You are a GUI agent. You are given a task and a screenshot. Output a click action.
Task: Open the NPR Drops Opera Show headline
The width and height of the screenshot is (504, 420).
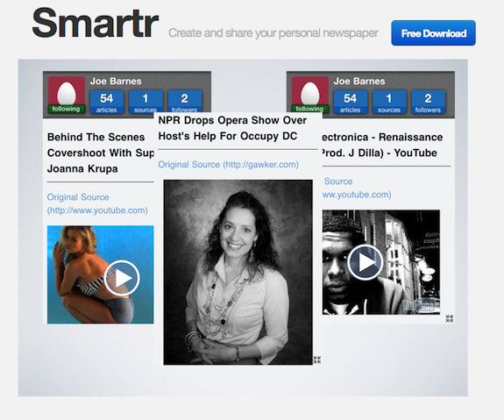pyautogui.click(x=232, y=128)
